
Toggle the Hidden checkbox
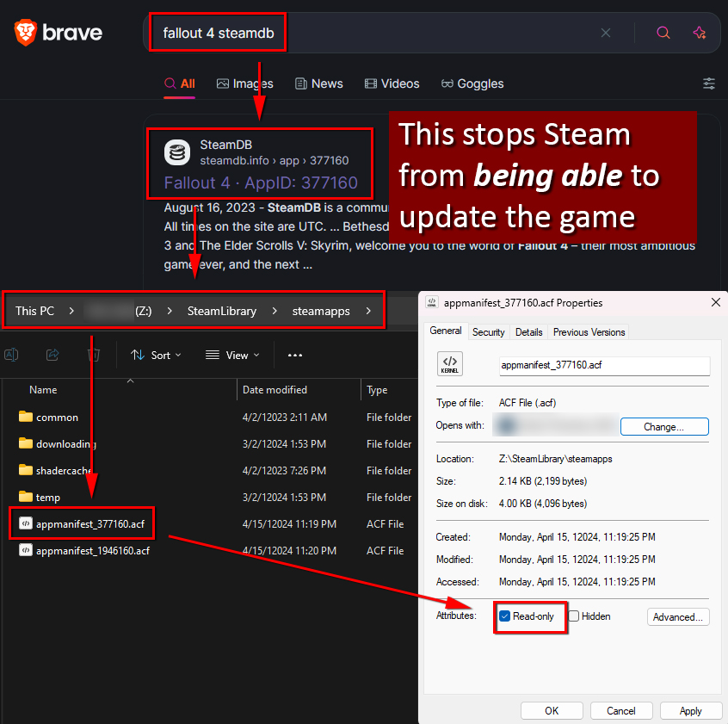[574, 616]
